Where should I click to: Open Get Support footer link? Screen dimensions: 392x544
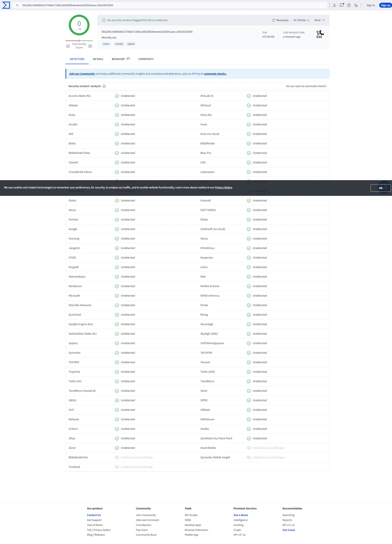pyautogui.click(x=94, y=520)
